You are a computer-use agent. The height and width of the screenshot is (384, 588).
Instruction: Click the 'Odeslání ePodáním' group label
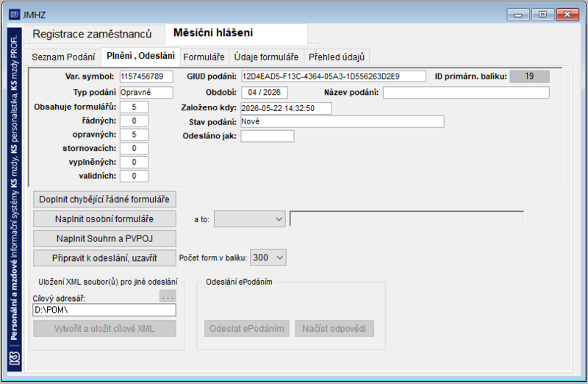tap(240, 282)
